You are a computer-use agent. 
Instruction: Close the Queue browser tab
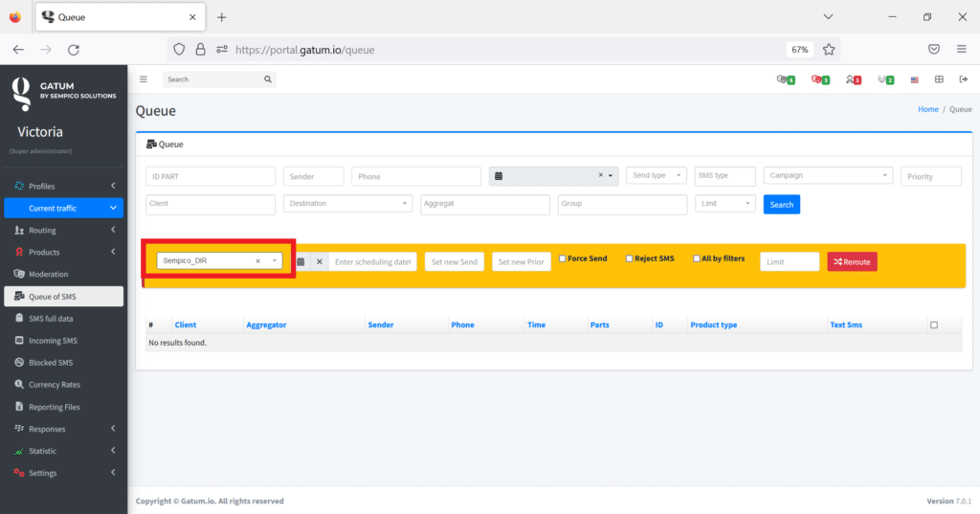click(x=192, y=17)
